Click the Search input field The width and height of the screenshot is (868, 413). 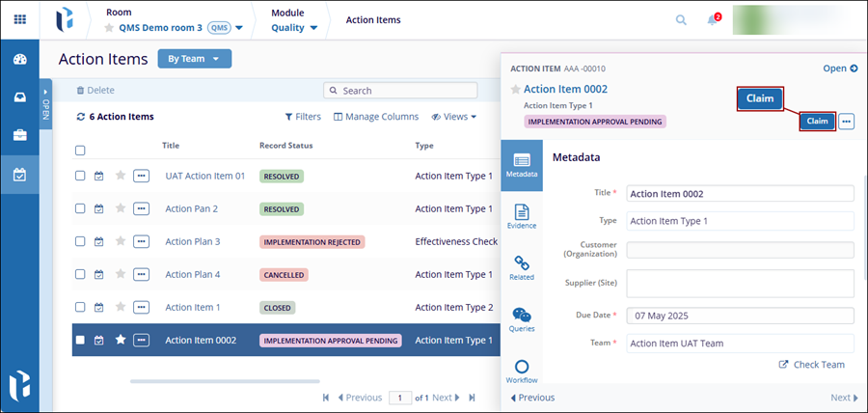click(x=407, y=90)
